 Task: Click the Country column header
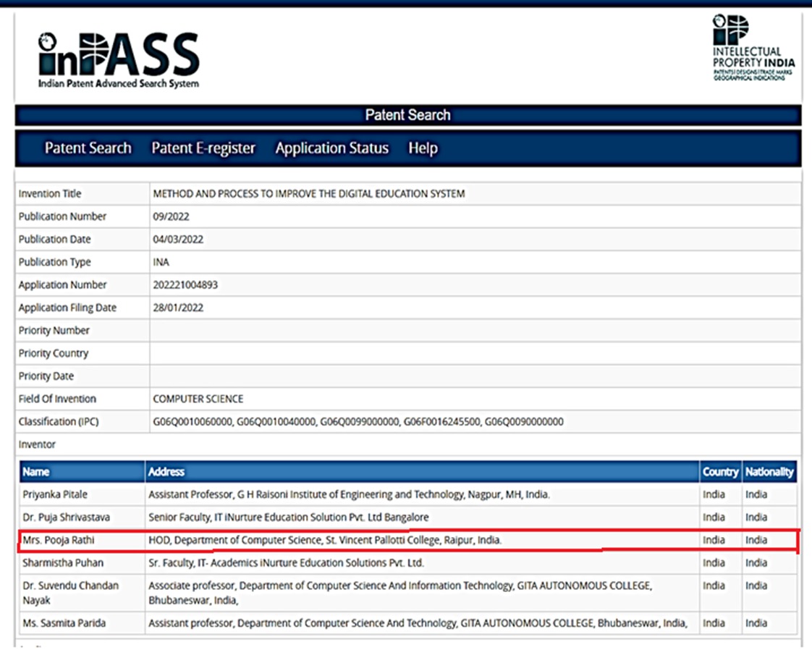(720, 472)
